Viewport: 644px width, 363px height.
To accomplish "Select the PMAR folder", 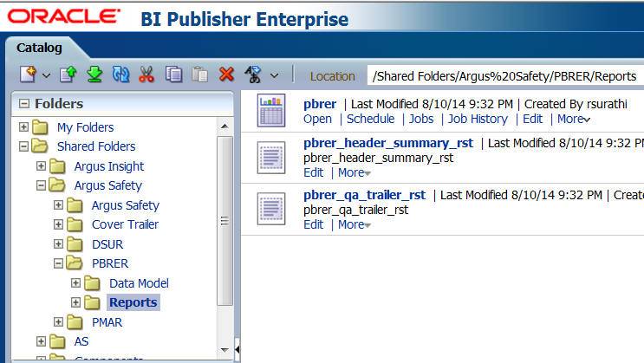I will pos(107,322).
